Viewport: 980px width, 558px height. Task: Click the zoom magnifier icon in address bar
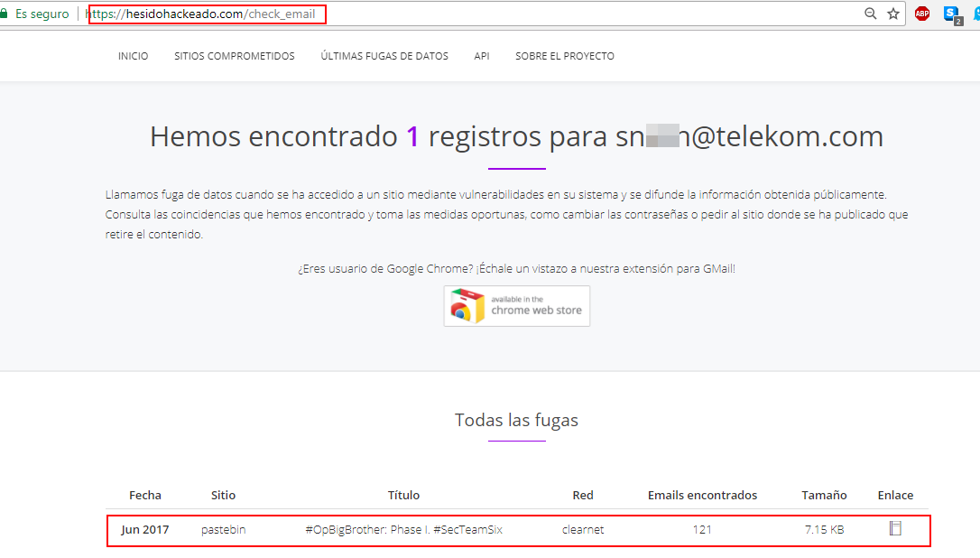[x=870, y=14]
